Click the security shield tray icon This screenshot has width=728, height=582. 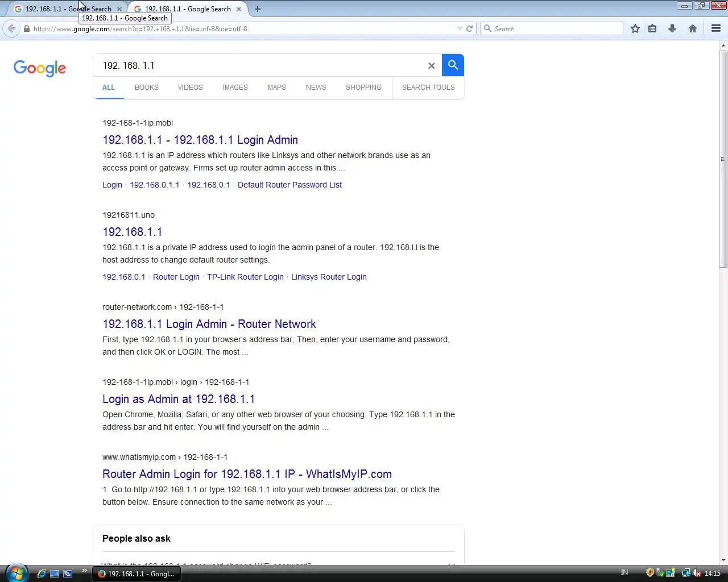tap(650, 573)
